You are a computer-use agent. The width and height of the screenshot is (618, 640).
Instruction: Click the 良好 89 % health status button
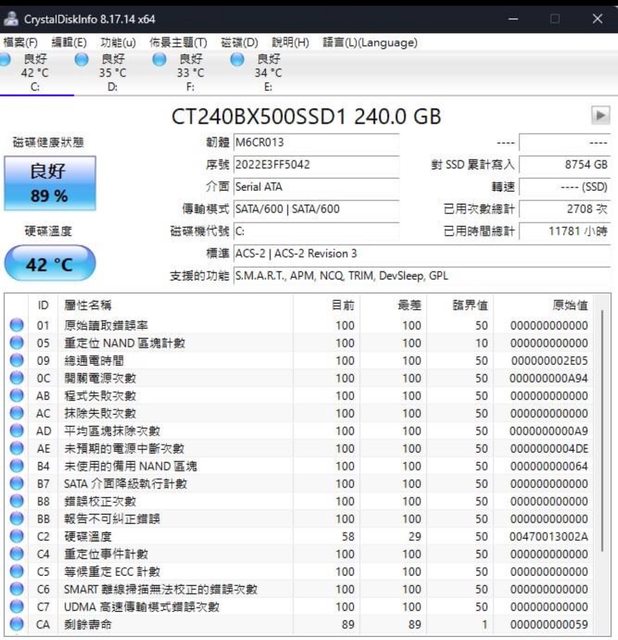(x=49, y=183)
